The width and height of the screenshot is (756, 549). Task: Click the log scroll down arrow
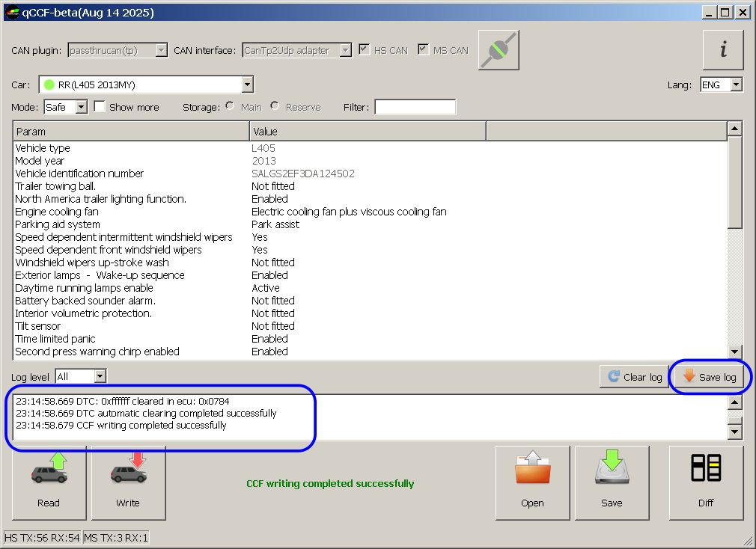tap(734, 432)
